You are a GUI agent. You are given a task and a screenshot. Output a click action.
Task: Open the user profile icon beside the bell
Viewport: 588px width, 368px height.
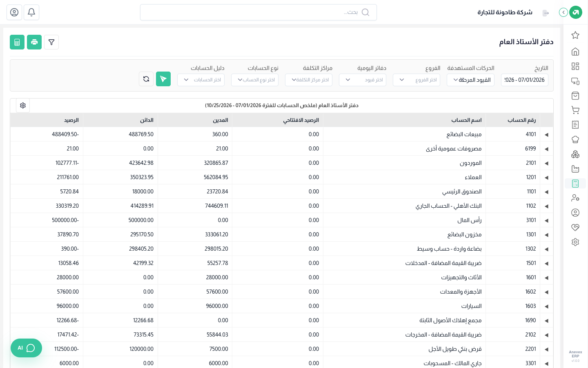click(14, 12)
